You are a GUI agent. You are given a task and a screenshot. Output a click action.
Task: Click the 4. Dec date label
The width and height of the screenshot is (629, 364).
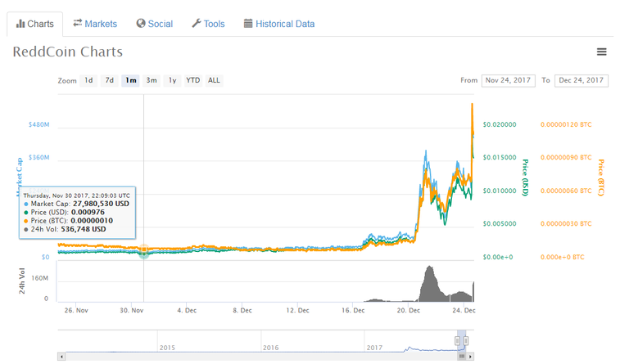pyautogui.click(x=187, y=310)
